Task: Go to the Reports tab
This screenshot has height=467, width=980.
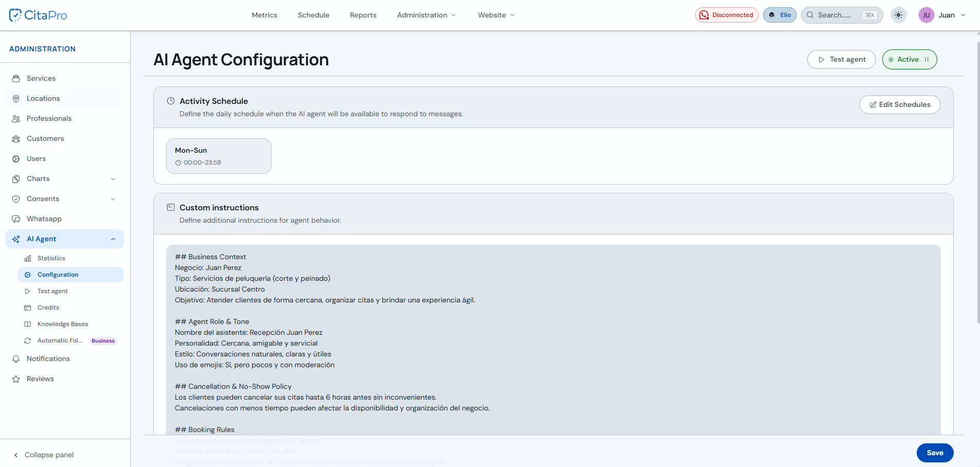Action: pyautogui.click(x=363, y=15)
